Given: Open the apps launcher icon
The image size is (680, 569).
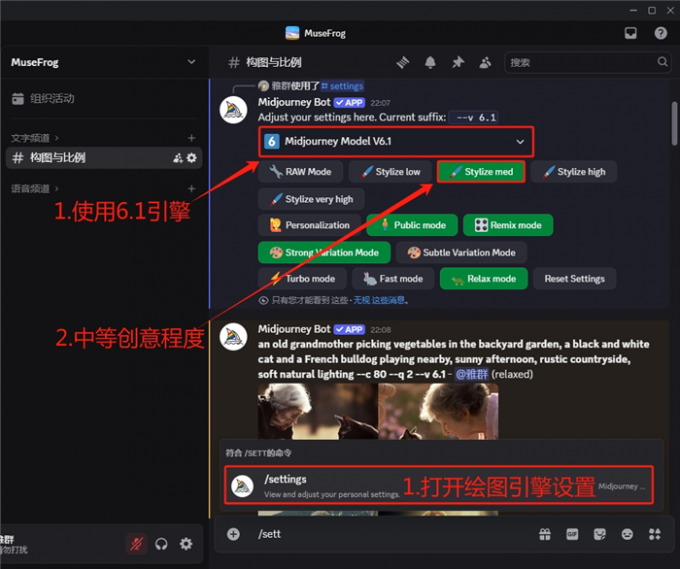Looking at the screenshot, I should [x=654, y=534].
